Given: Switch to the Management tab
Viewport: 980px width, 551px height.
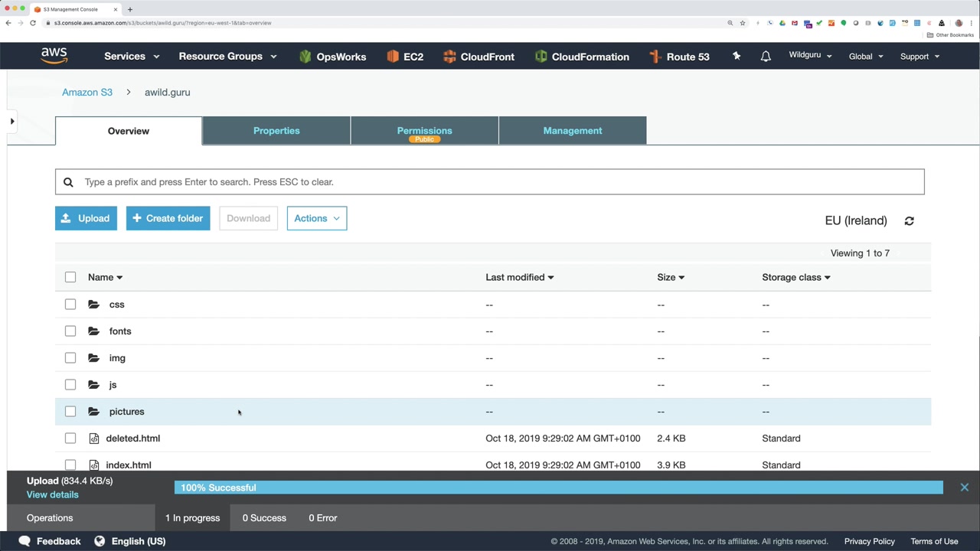Looking at the screenshot, I should [x=573, y=131].
